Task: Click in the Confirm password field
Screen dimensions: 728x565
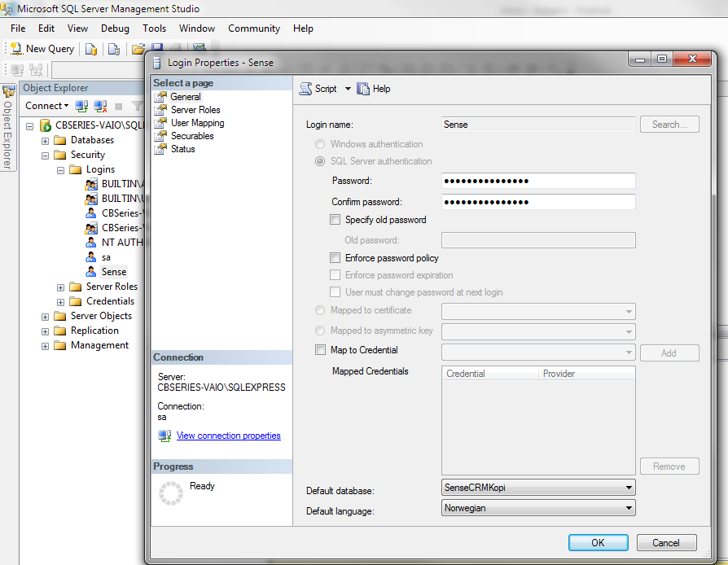Action: pos(538,202)
